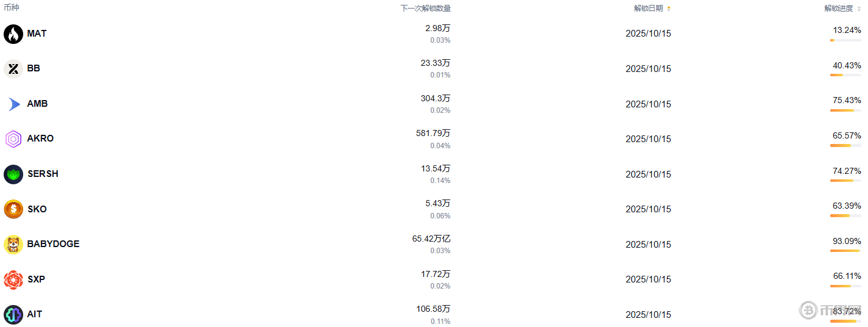Click the SXP red flower icon
The image size is (868, 327).
point(13,279)
